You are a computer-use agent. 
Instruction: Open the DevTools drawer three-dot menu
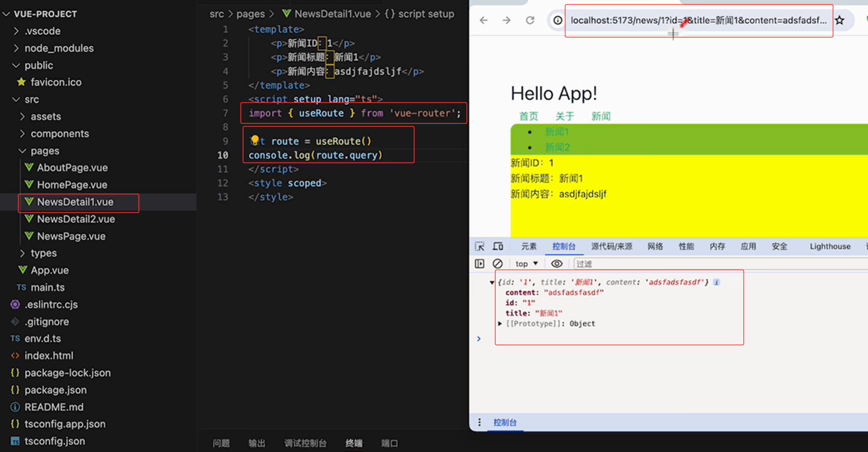pyautogui.click(x=479, y=422)
